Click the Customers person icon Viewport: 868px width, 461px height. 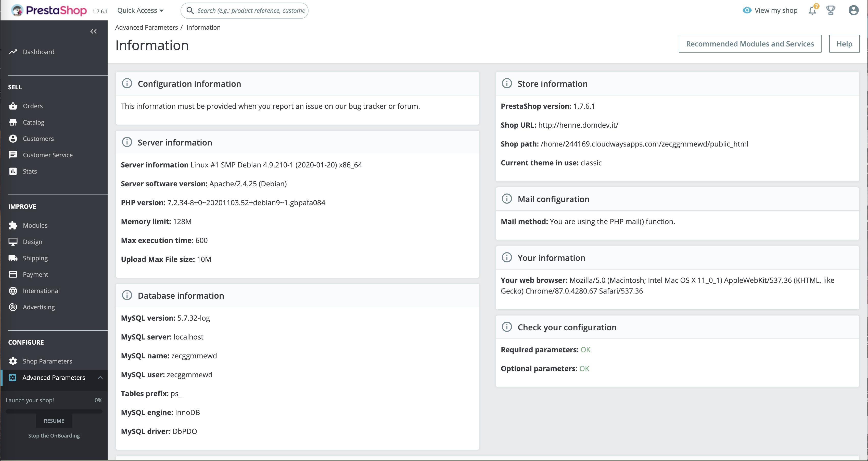point(13,139)
